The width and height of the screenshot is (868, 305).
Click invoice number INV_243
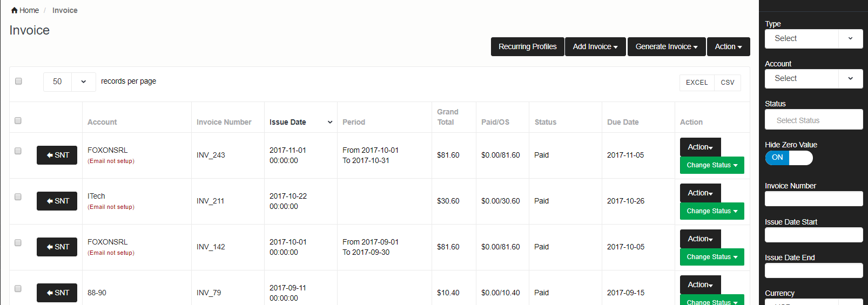[x=211, y=155]
